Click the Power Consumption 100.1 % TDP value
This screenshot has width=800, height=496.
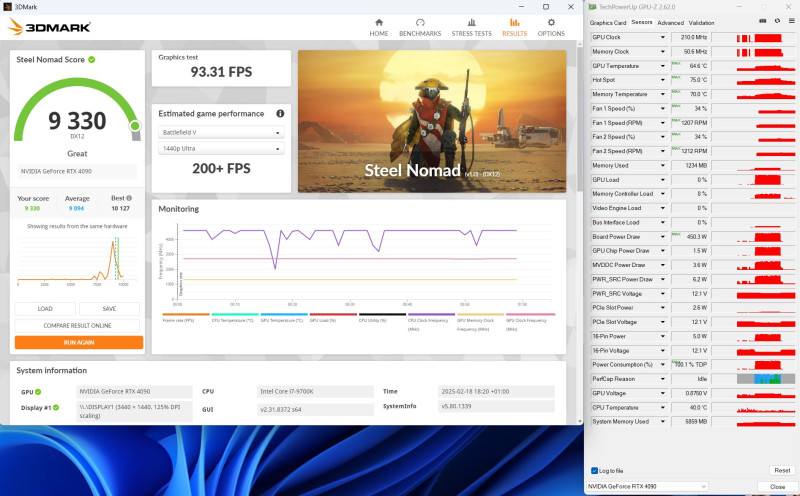click(690, 365)
